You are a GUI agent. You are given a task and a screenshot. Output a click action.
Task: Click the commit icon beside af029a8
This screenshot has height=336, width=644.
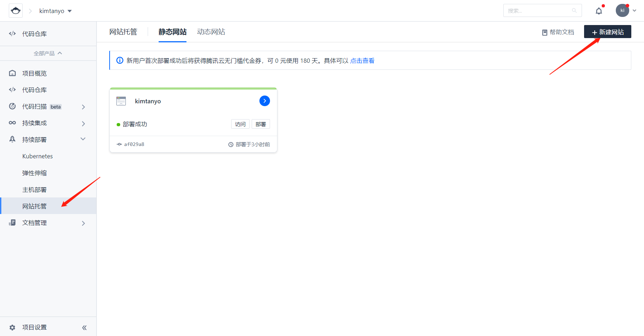click(x=119, y=144)
